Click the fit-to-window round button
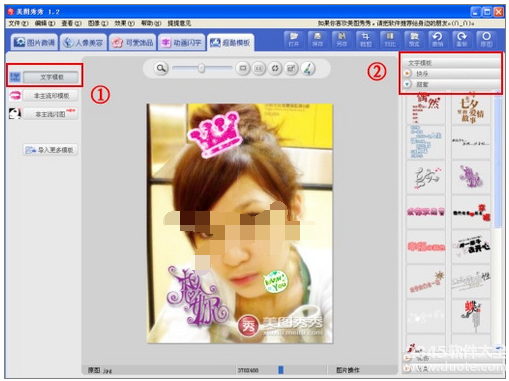This screenshot has width=509, height=381. 243,69
